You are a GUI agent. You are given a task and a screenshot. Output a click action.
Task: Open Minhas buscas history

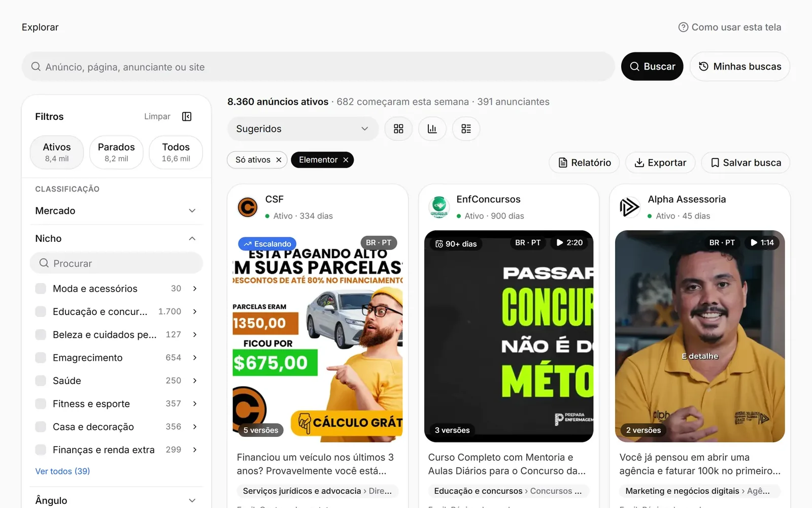[740, 67]
